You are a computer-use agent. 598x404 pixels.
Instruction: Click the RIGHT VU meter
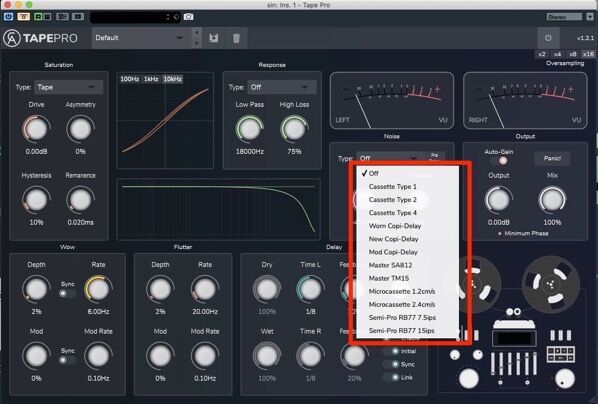coord(525,100)
